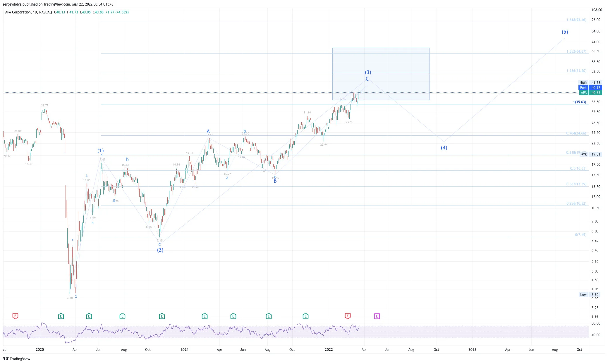Select the +1.77 (+4.53%) change value

click(x=117, y=12)
